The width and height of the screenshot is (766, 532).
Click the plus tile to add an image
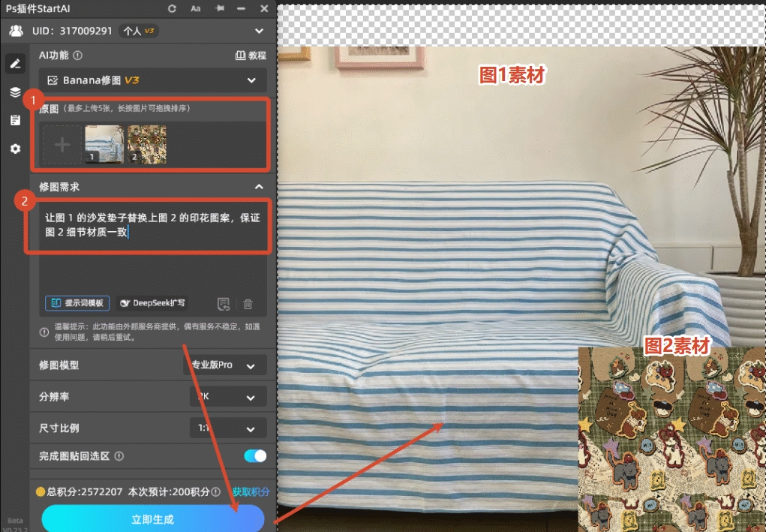tap(61, 144)
